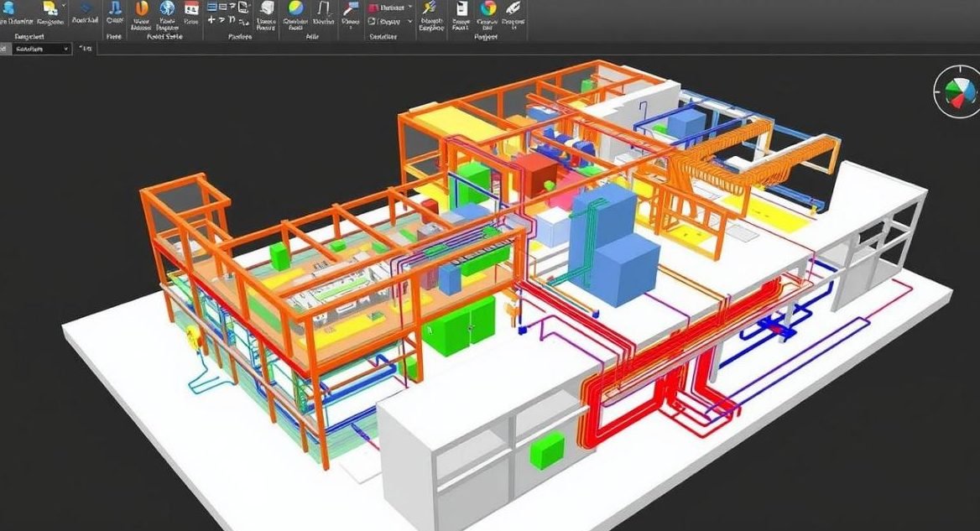Select the large blue stacked block in the model
Screen dimensions: 980x531
pyautogui.click(x=614, y=245)
